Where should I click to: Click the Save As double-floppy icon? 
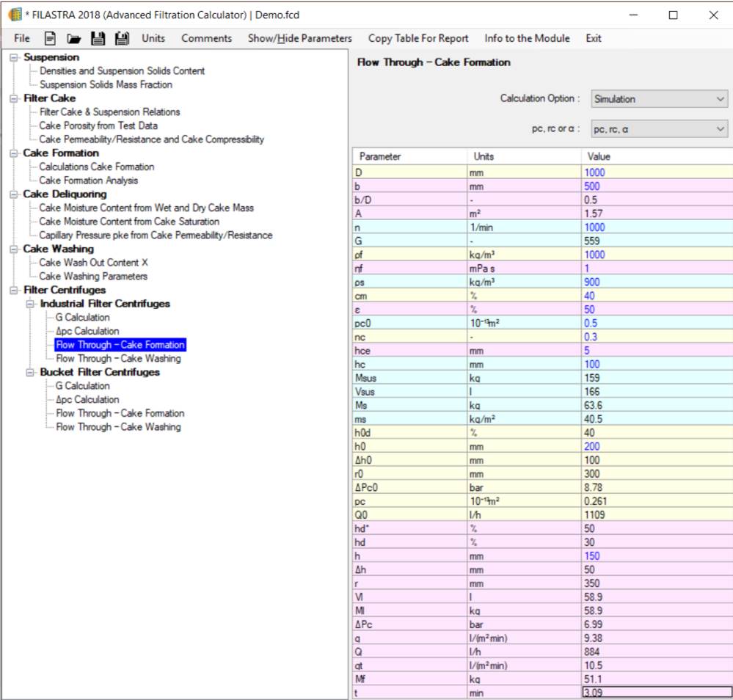point(122,38)
